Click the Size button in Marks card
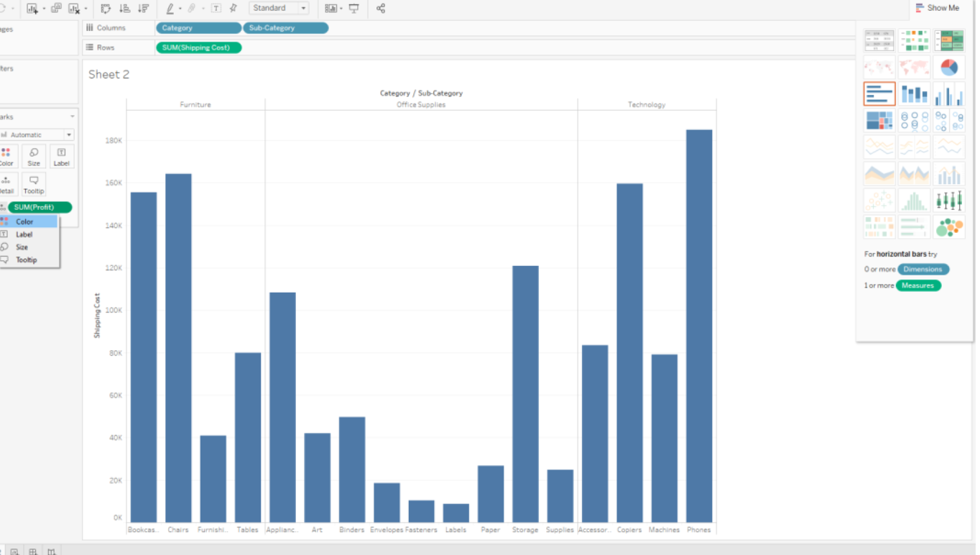 click(34, 156)
